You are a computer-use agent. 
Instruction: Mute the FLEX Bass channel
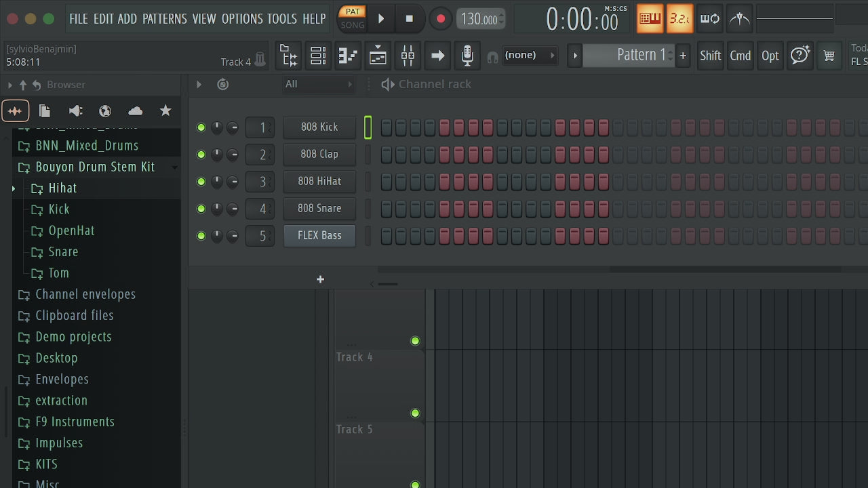pos(201,236)
